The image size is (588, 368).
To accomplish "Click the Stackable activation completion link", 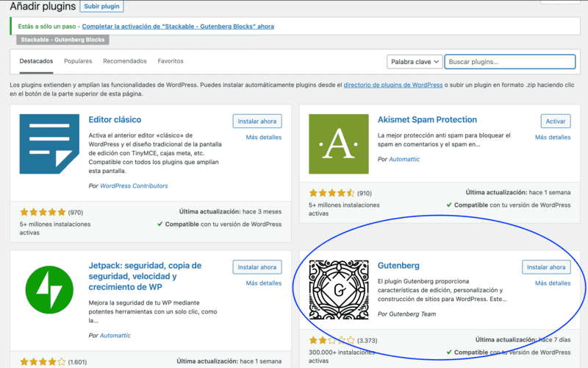I will (178, 26).
